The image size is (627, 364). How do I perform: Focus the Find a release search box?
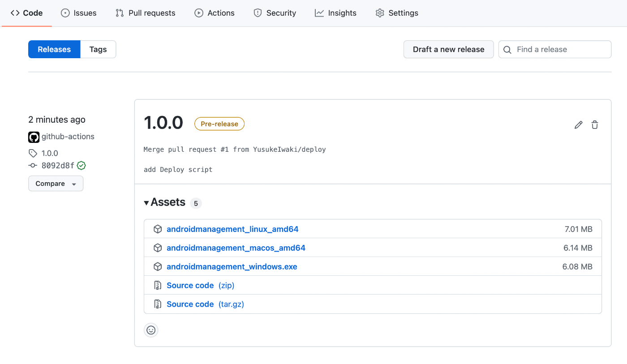[x=555, y=49]
